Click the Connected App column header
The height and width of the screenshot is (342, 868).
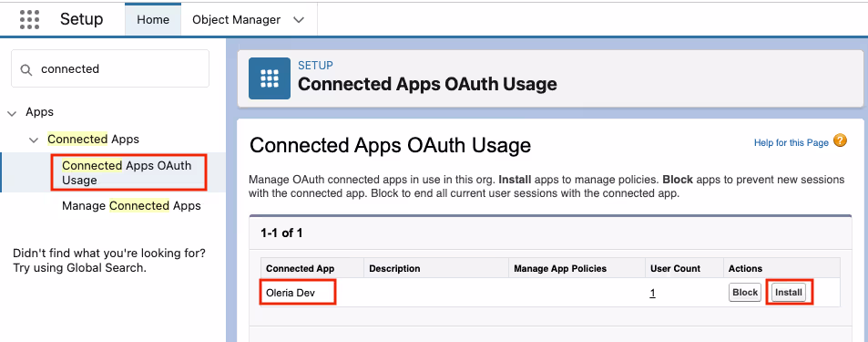tap(300, 268)
